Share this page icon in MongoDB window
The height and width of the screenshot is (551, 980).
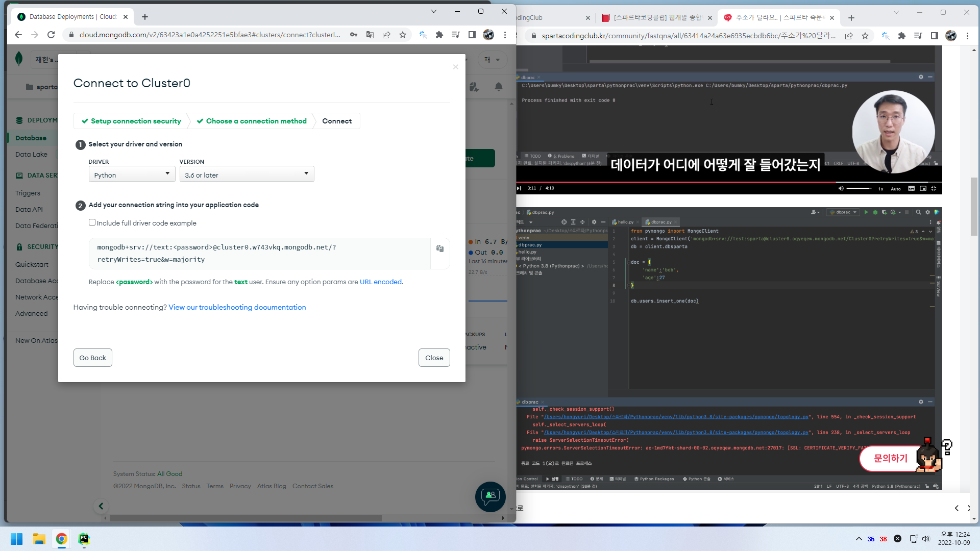pos(386,35)
